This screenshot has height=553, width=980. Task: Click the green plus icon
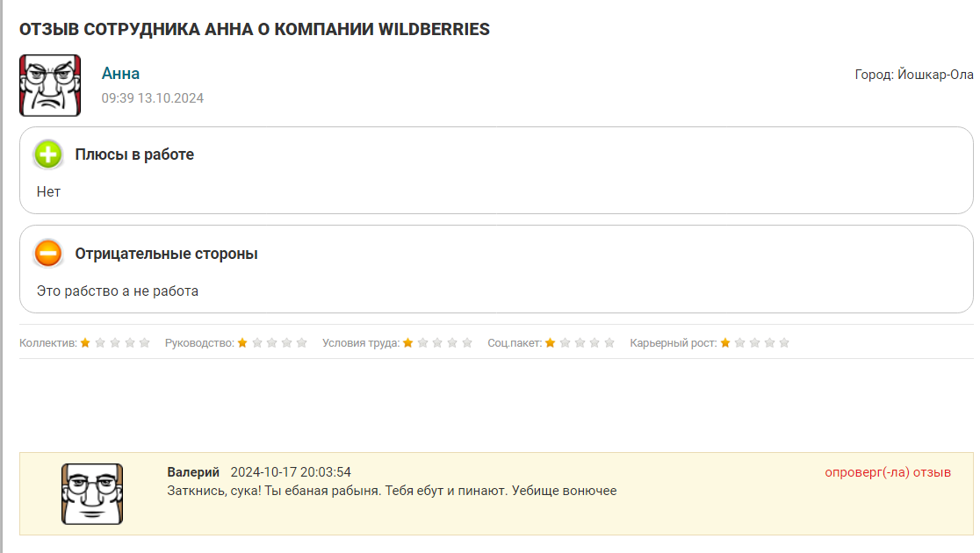(x=48, y=155)
